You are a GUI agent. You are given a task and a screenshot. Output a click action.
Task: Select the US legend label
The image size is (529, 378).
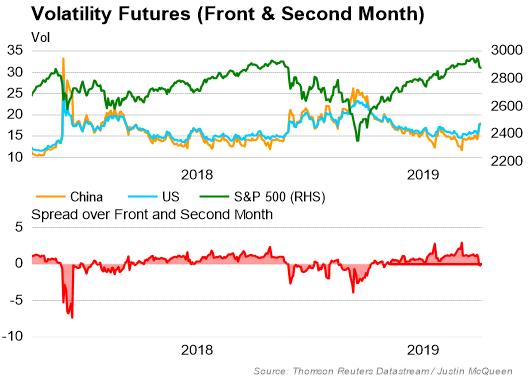tap(171, 197)
